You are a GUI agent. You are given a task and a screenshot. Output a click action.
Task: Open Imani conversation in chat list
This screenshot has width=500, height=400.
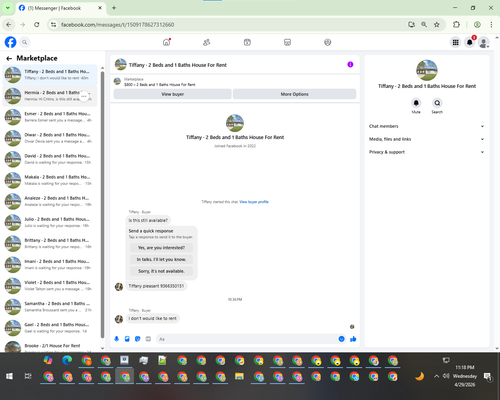tap(50, 265)
